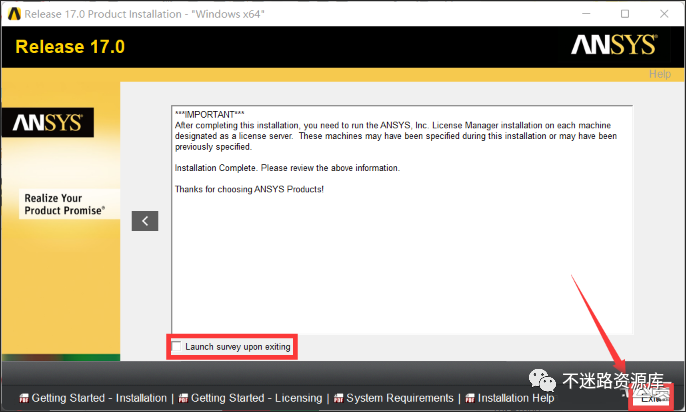Screen dimensions: 686x412
Task: Minimize the installer window
Action: [586, 14]
